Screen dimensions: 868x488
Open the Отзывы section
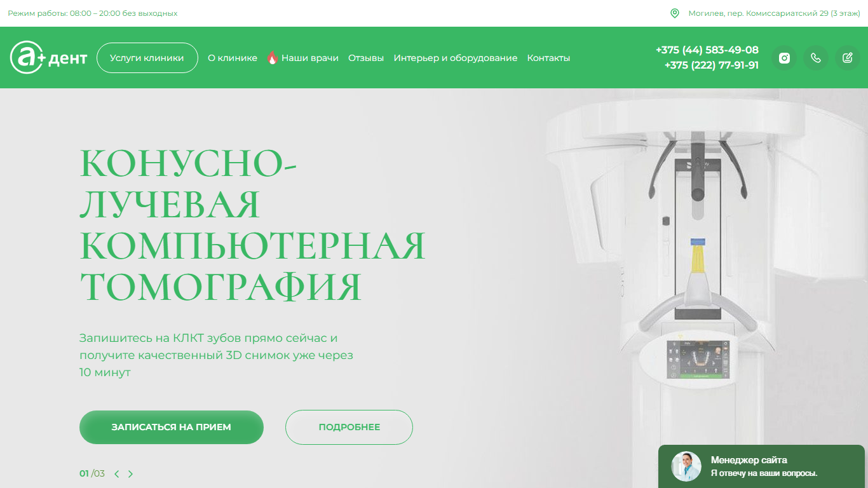pos(366,58)
